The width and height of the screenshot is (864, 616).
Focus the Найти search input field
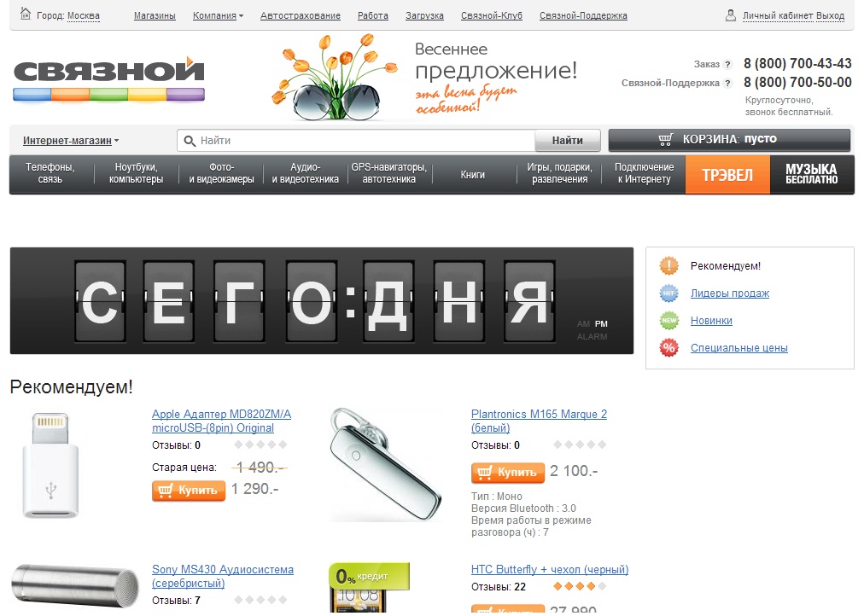point(356,141)
